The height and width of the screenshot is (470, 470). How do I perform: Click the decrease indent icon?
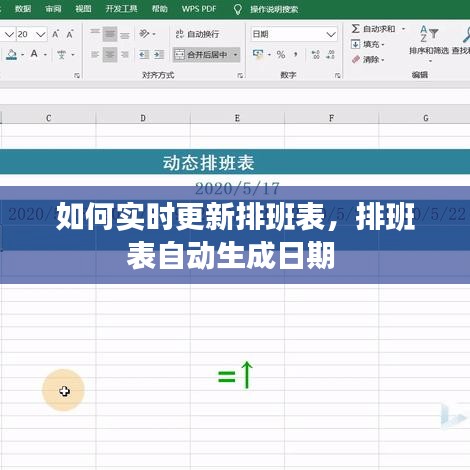coord(144,55)
